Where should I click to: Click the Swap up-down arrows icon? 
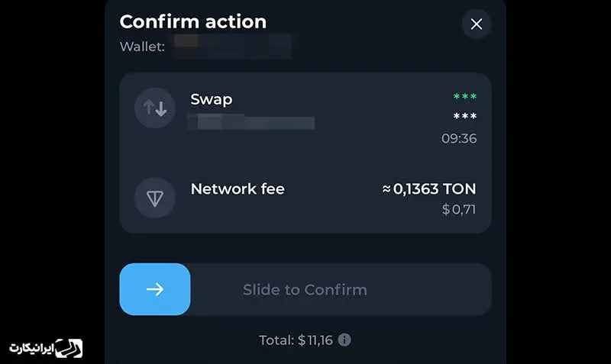click(x=155, y=108)
